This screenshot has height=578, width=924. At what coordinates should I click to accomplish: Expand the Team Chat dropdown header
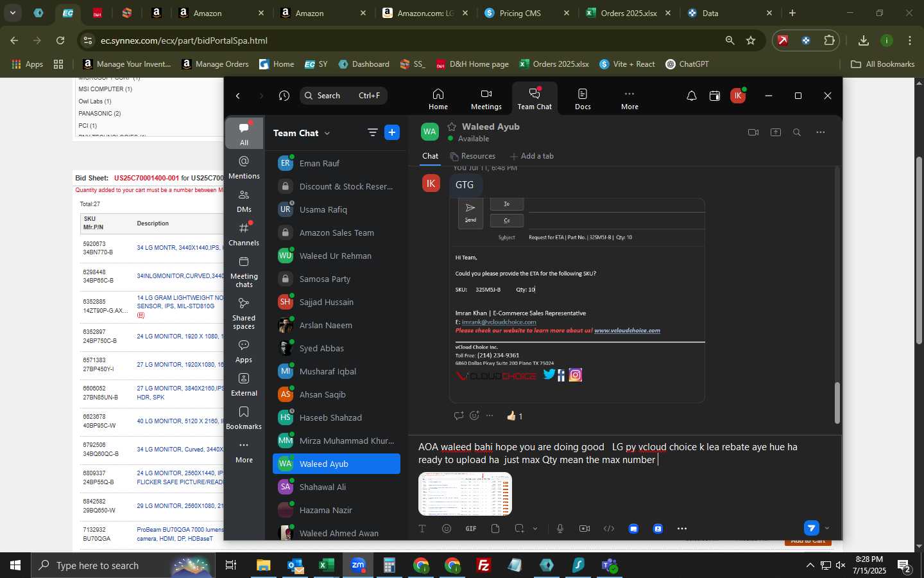302,133
